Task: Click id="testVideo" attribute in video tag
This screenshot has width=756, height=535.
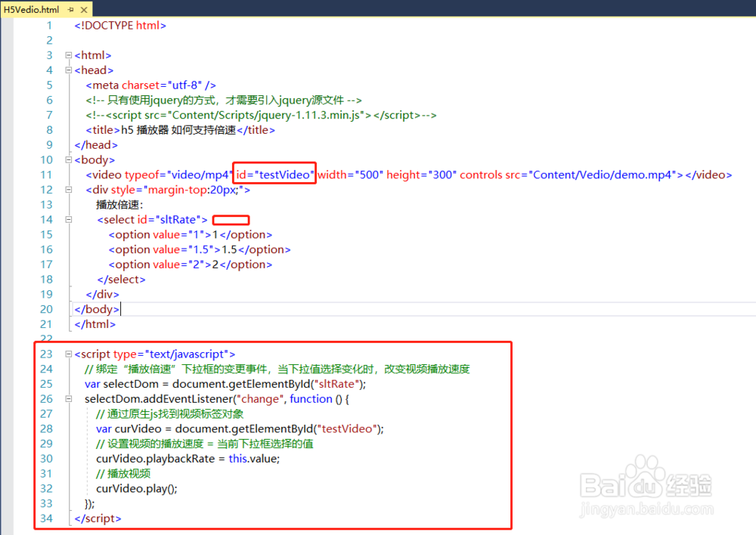Action: tap(275, 175)
